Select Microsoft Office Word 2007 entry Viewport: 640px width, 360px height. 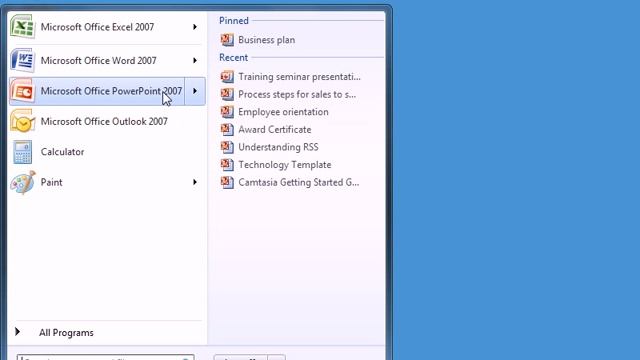[98, 60]
